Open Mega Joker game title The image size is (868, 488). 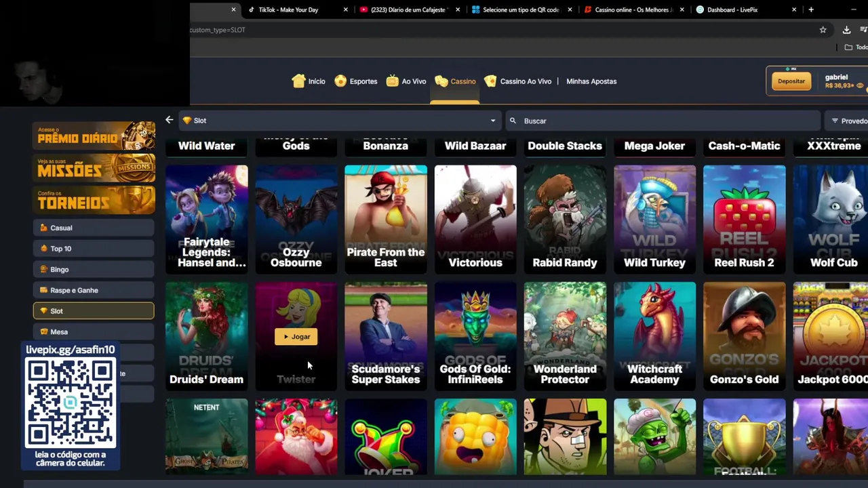click(x=654, y=146)
